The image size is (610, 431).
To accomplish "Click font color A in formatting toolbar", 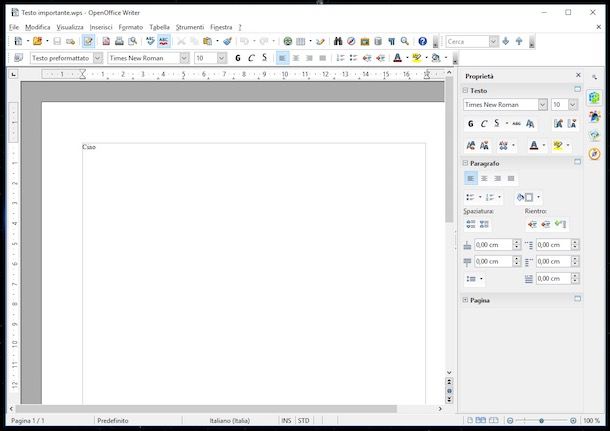I will coord(397,58).
